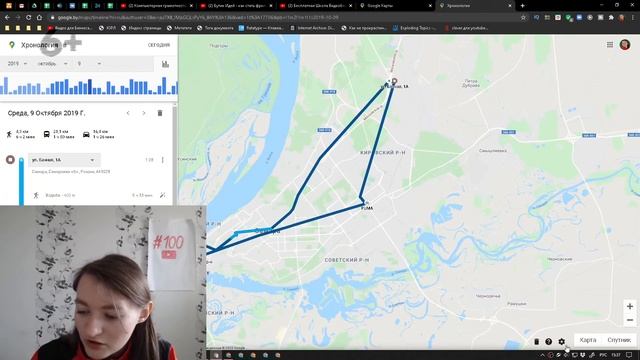Edit the walking segment pencil icon
This screenshot has height=360, width=640.
162,195
